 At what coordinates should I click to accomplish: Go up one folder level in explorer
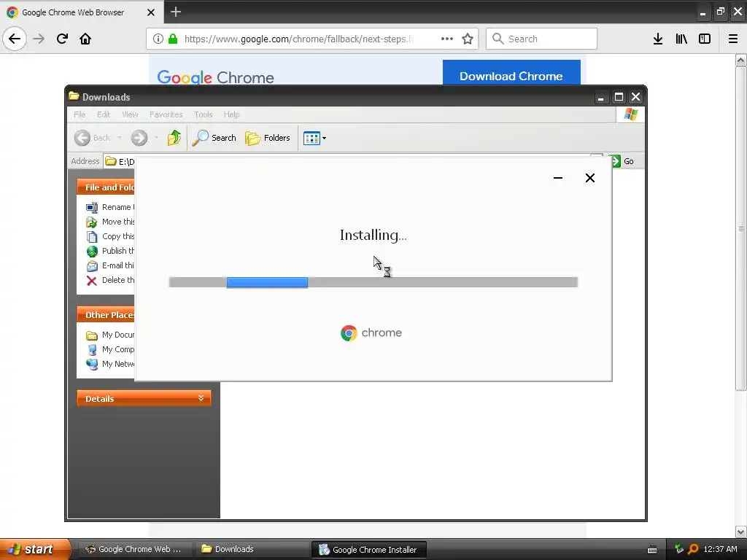coord(174,138)
